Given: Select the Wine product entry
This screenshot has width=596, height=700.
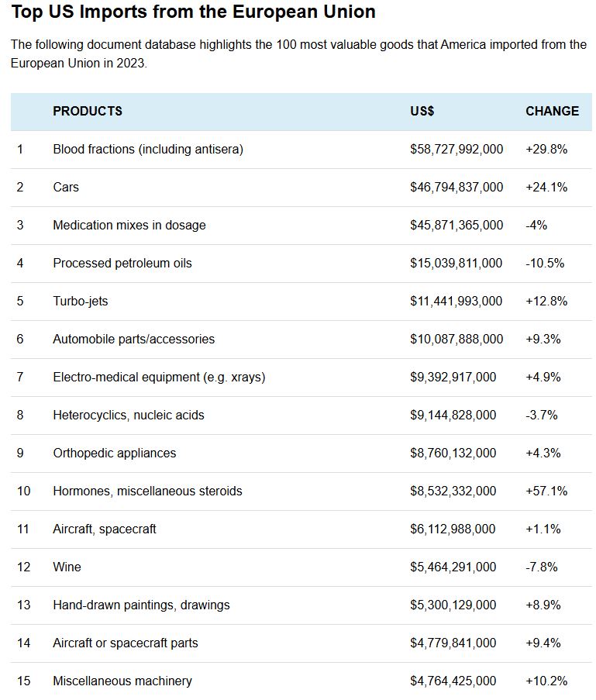Looking at the screenshot, I should pos(67,567).
